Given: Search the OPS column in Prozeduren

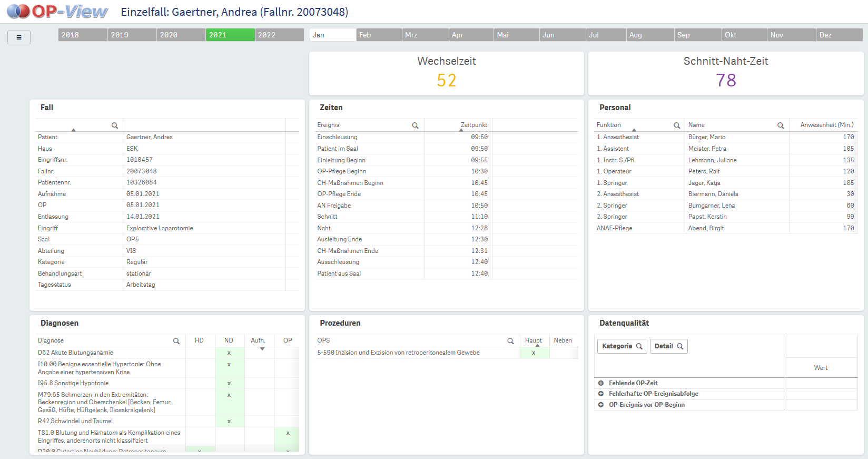Looking at the screenshot, I should 510,341.
